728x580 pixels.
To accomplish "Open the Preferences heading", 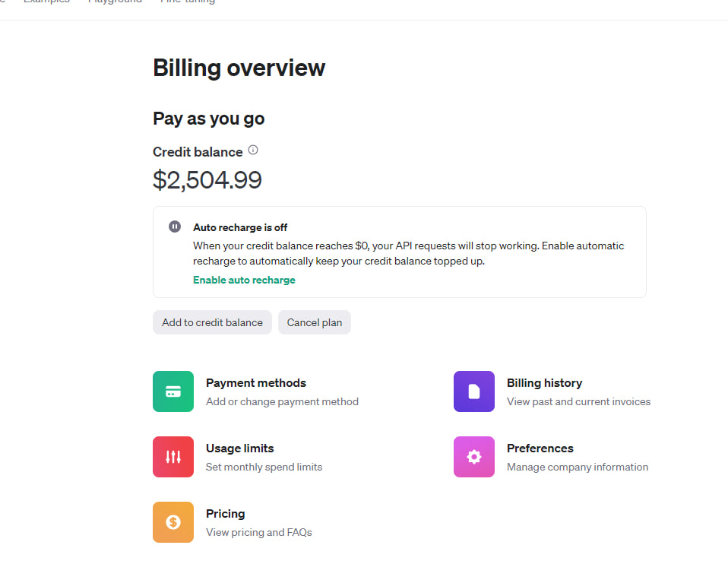I will click(540, 448).
